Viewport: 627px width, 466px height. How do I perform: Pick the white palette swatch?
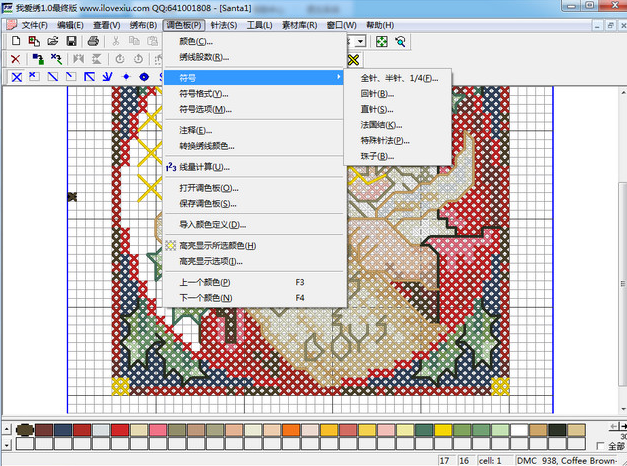(x=519, y=430)
